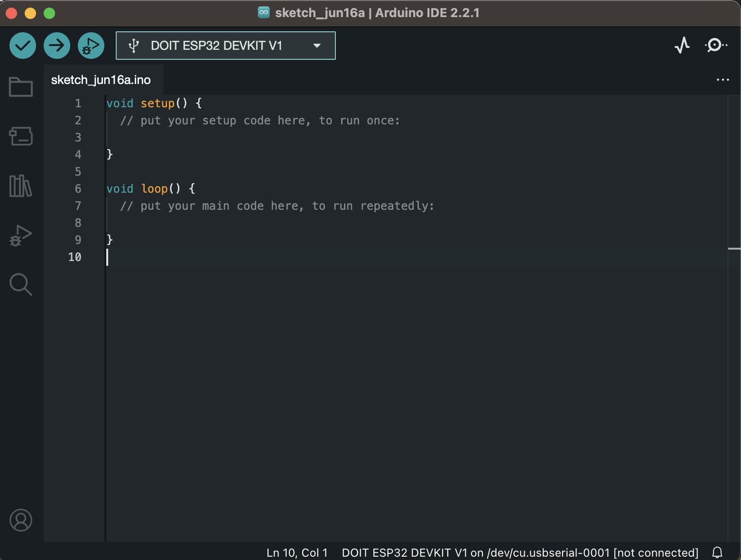Screen dimensions: 741x560
Task: Click the 'put your main code here' comment
Action: coord(277,206)
